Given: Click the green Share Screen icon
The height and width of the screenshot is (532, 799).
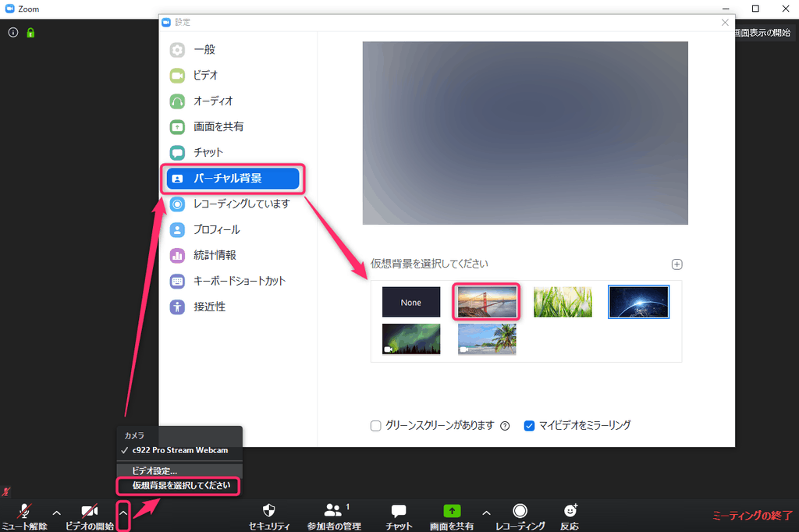Looking at the screenshot, I should tap(452, 511).
